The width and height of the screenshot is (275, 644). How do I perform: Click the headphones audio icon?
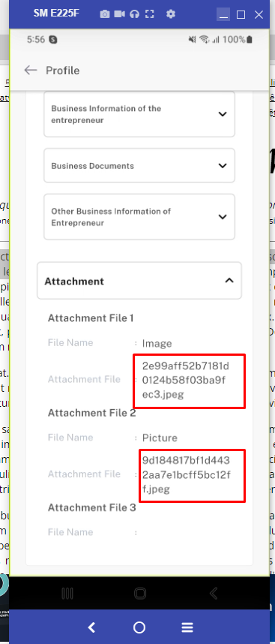(134, 14)
